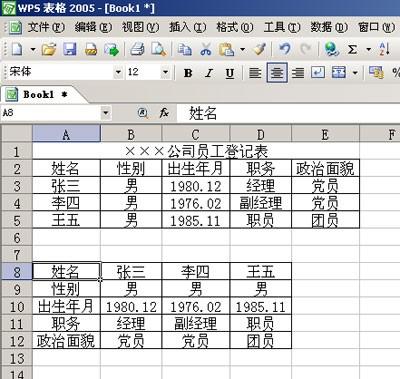This screenshot has width=400, height=379.
Task: Click the function fx icon
Action: pos(164,113)
